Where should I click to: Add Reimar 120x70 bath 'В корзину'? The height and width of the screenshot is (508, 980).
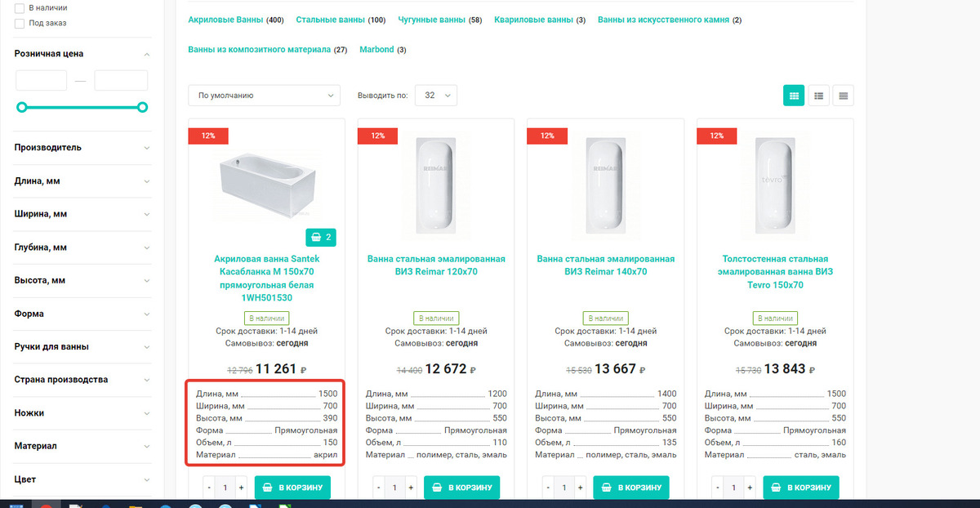[x=462, y=488]
